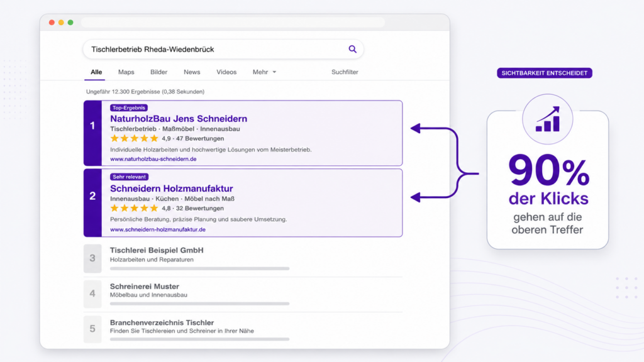Visit www.schneidern-holzmanufaktur.de link
The height and width of the screenshot is (362, 644).
tap(158, 229)
